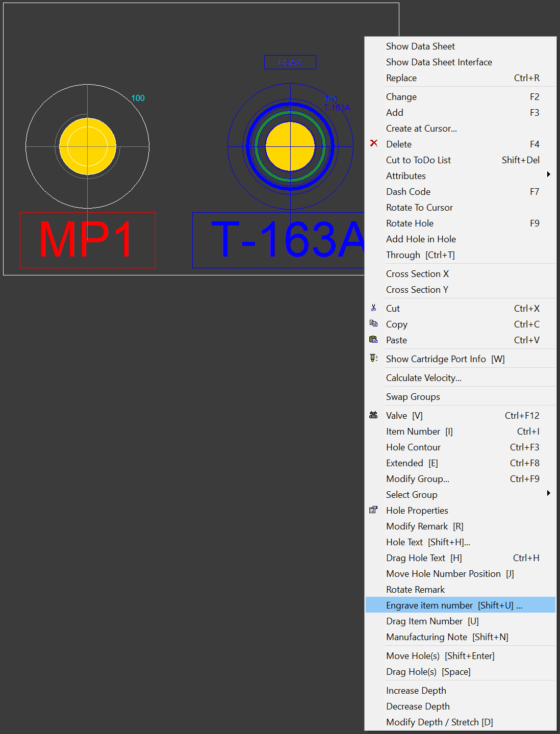Click the blue T-163A large label
Viewport: 560px width, 734px height.
(288, 240)
